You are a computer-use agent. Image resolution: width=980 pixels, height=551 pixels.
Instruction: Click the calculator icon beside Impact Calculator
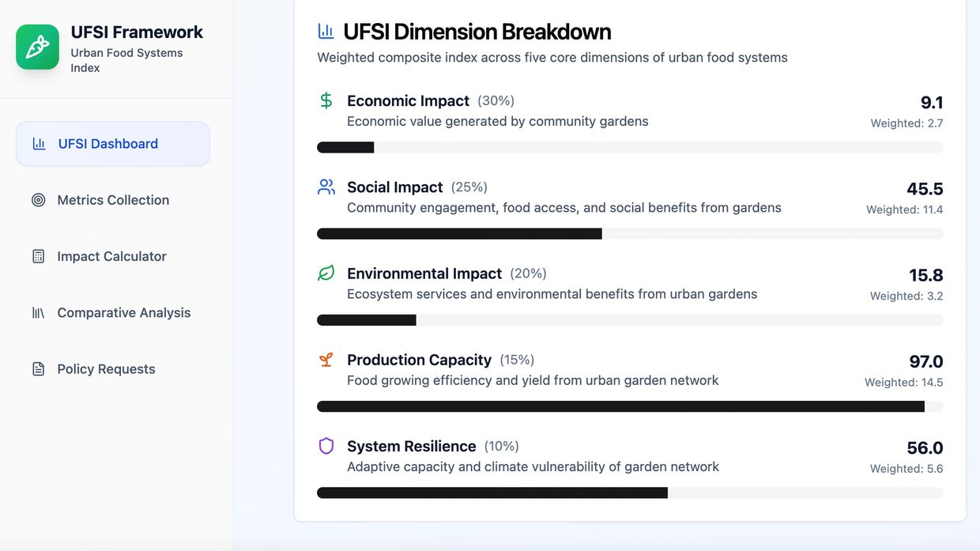(38, 256)
